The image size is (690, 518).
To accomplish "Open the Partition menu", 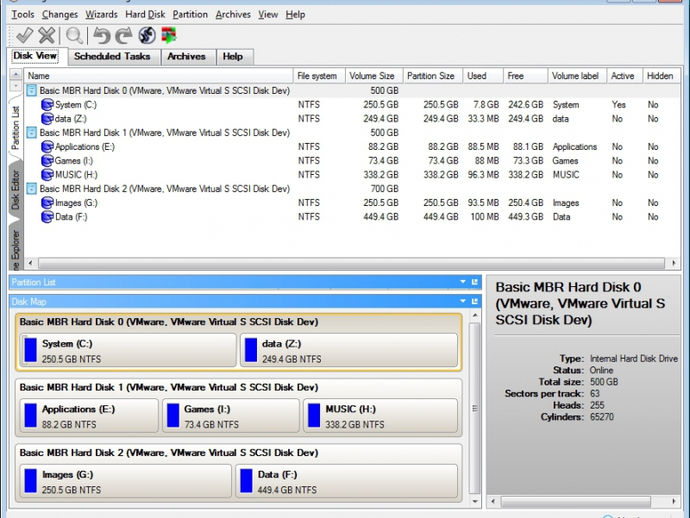I will click(190, 15).
